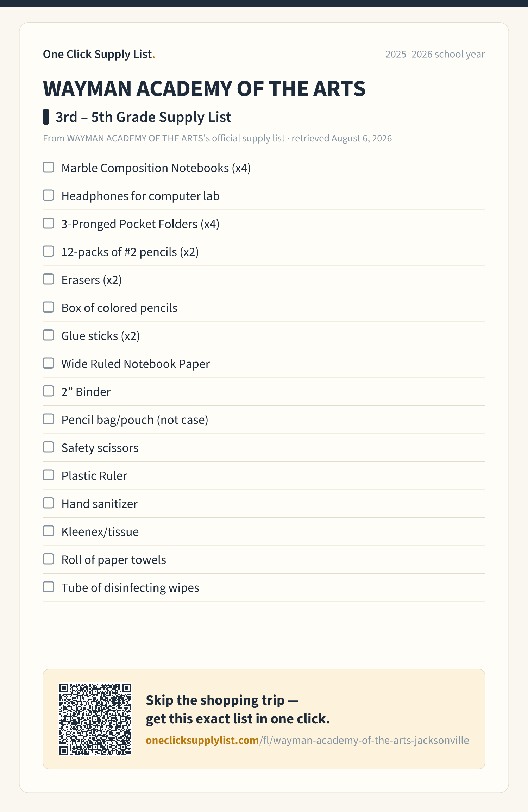This screenshot has height=812, width=528.
Task: Mark the 2" Binder checkbox
Action: pyautogui.click(x=48, y=391)
